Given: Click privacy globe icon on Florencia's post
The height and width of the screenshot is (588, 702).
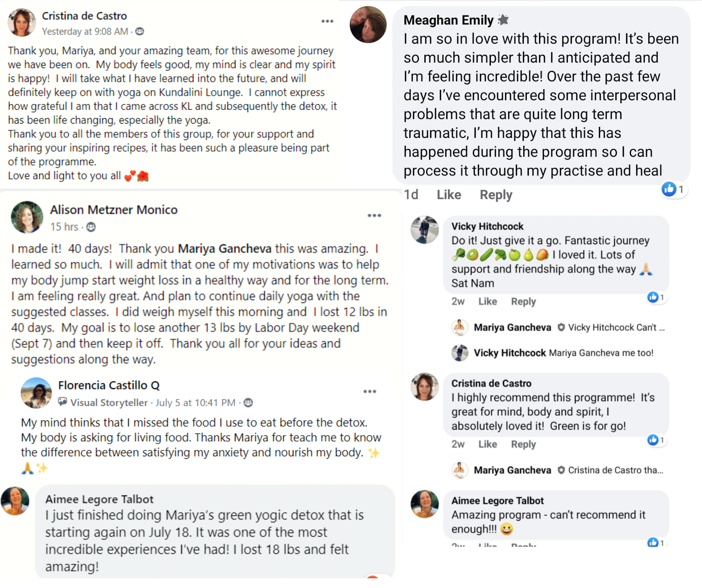Looking at the screenshot, I should (x=248, y=403).
